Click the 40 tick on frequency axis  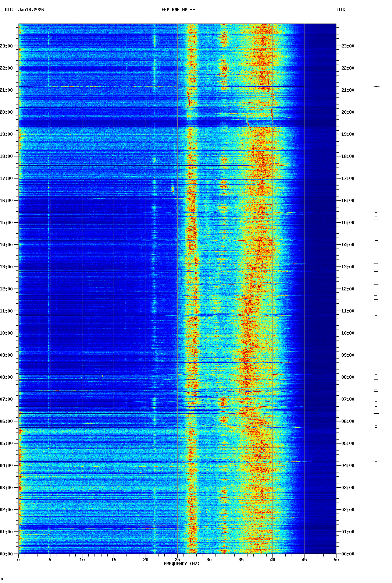click(272, 559)
